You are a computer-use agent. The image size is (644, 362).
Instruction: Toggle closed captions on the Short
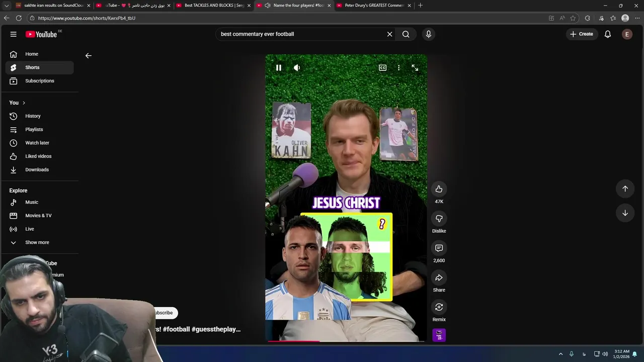pyautogui.click(x=383, y=68)
